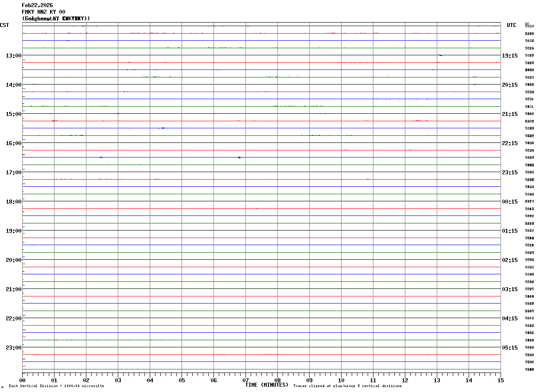Select the 18:00 CST time label
Viewport: 536px width, 392px height.
tap(13, 202)
